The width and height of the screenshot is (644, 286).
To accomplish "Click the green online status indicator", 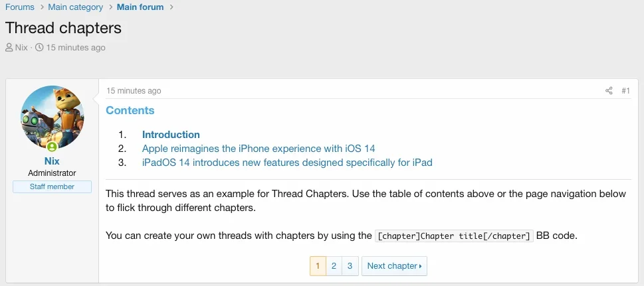I will (52, 147).
